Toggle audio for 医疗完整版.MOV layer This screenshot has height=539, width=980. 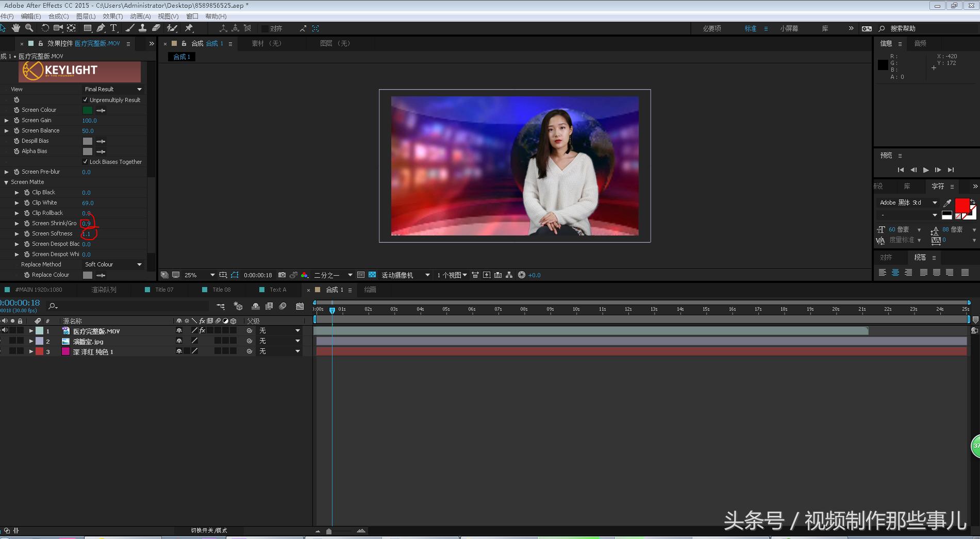pos(5,330)
